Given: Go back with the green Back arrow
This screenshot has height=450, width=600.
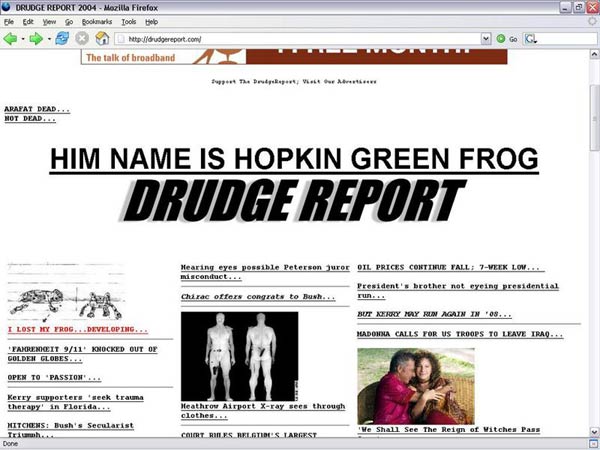Looking at the screenshot, I should (10, 39).
